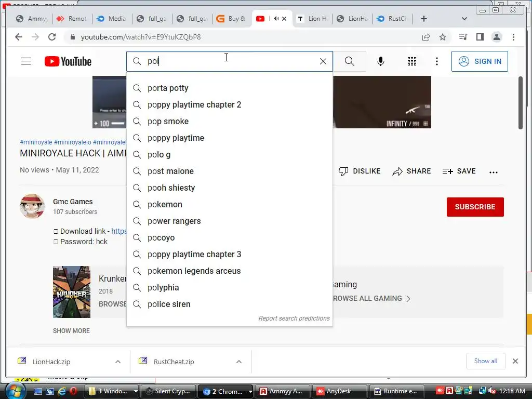Select suggestion 'pooh shiesty'
532x399 pixels.
(229, 188)
